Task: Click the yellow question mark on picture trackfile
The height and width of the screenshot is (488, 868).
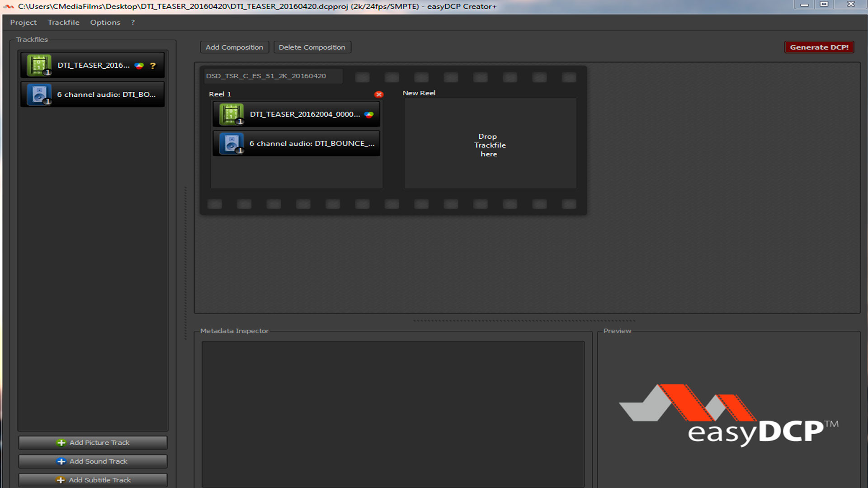Action: [x=153, y=66]
